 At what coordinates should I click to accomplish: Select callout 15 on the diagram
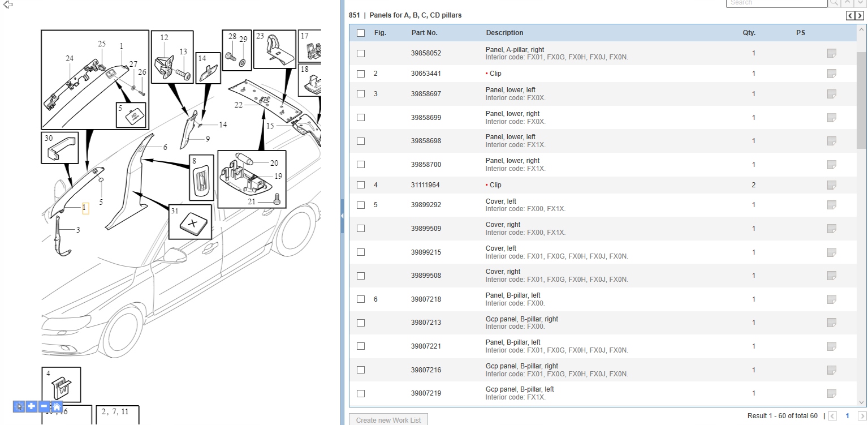point(270,126)
